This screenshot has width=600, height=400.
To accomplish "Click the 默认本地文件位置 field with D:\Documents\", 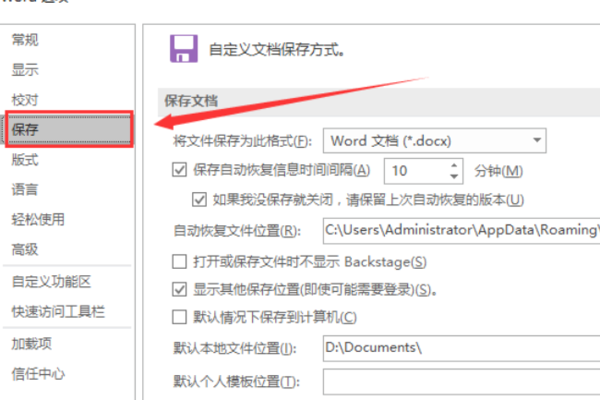I will pyautogui.click(x=461, y=348).
